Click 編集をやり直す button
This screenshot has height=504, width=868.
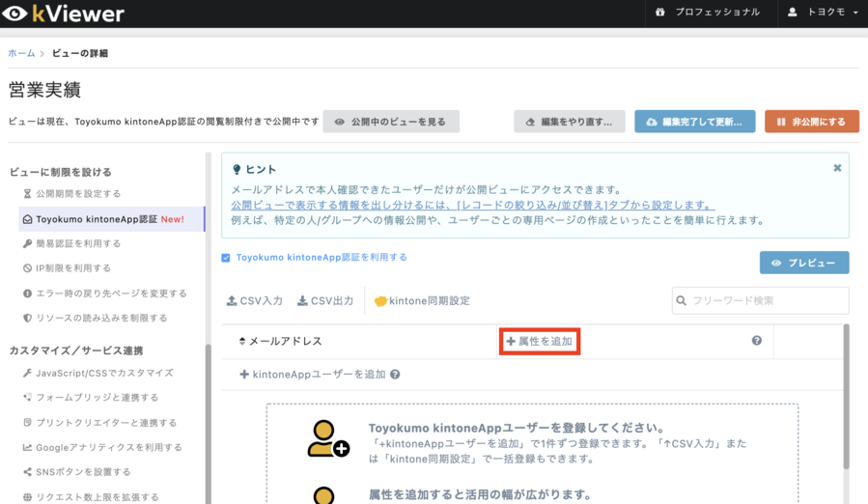click(x=569, y=122)
